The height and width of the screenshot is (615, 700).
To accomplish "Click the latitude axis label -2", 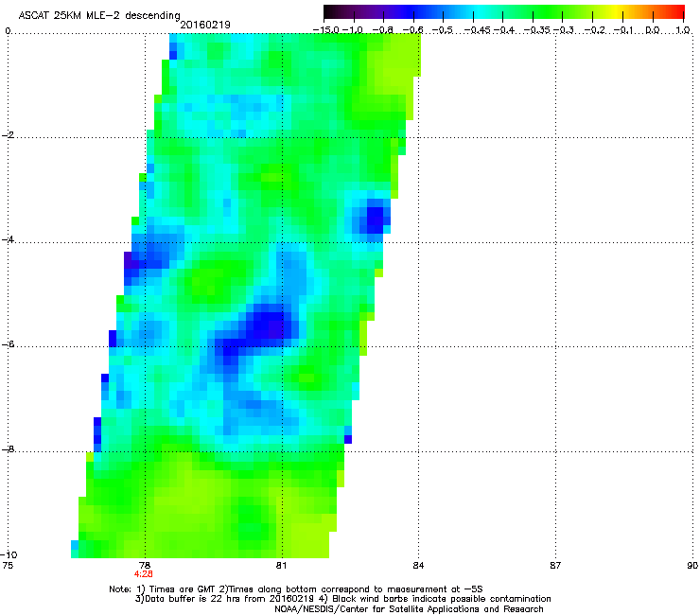I will pos(8,135).
